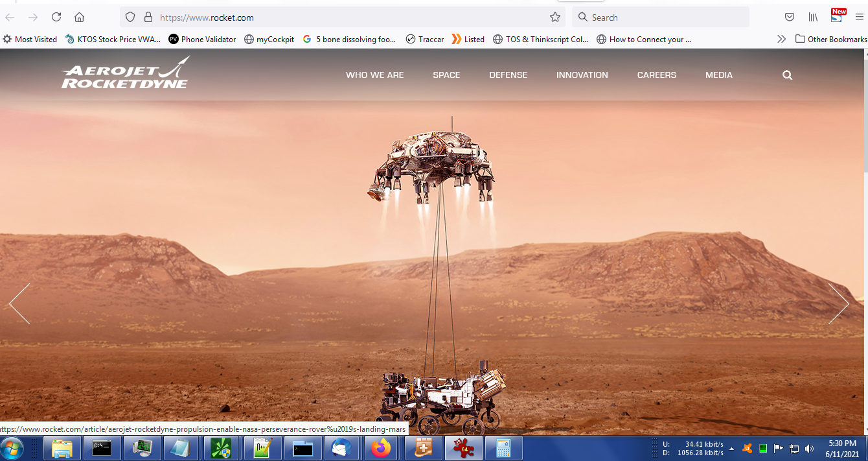
Task: Open the Library icon in toolbar
Action: point(812,18)
